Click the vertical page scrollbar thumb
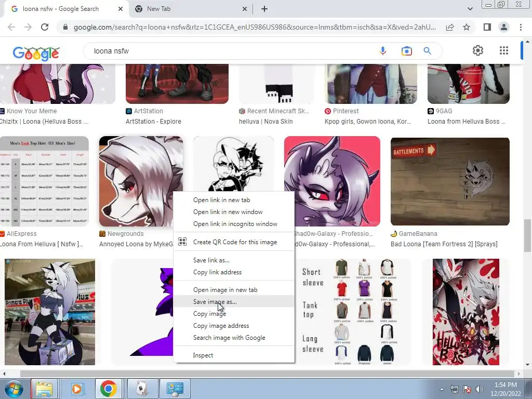This screenshot has width=532, height=399. click(527, 235)
